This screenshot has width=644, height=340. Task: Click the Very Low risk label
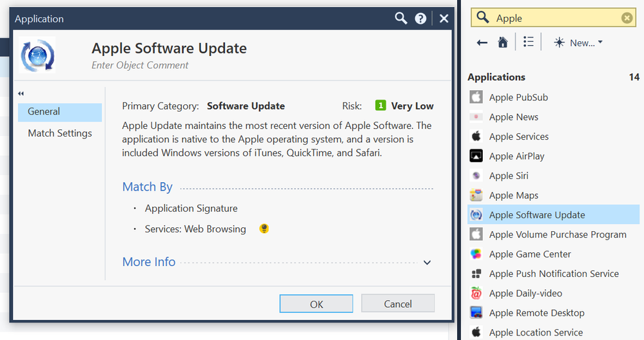[413, 106]
